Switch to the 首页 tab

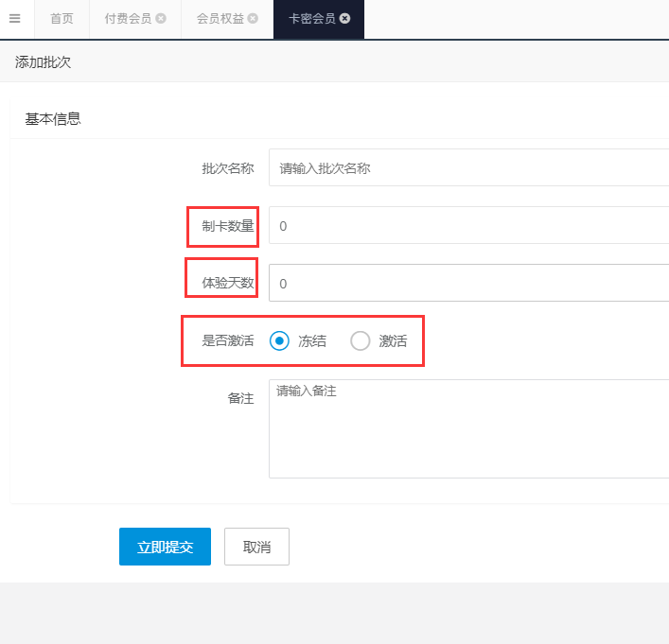[62, 19]
